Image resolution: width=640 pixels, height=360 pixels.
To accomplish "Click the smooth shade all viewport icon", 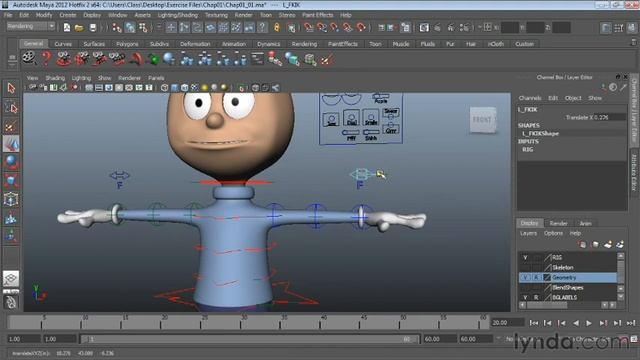I will pyautogui.click(x=175, y=87).
